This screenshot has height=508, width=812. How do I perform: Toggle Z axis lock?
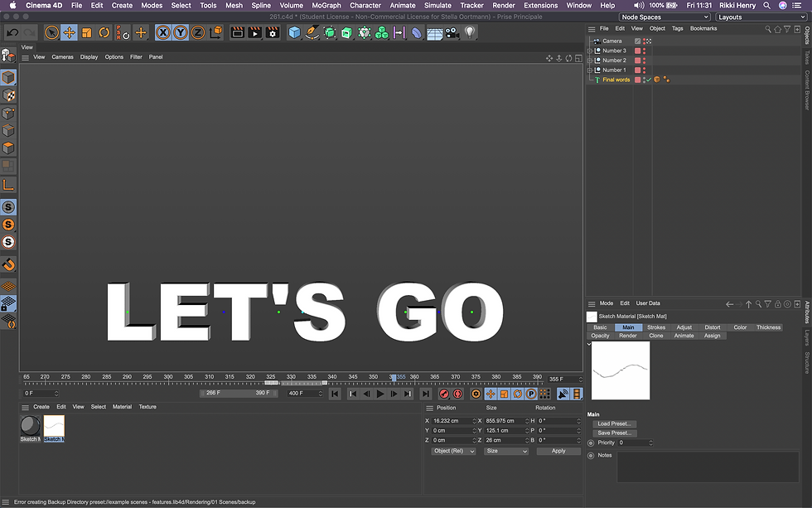point(198,32)
